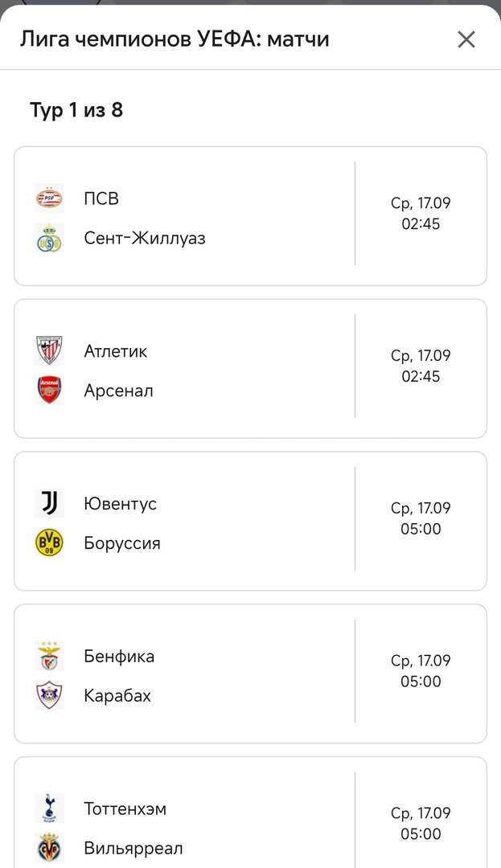Open Ювентус vs Боруссия match time 05:00

pyautogui.click(x=421, y=529)
